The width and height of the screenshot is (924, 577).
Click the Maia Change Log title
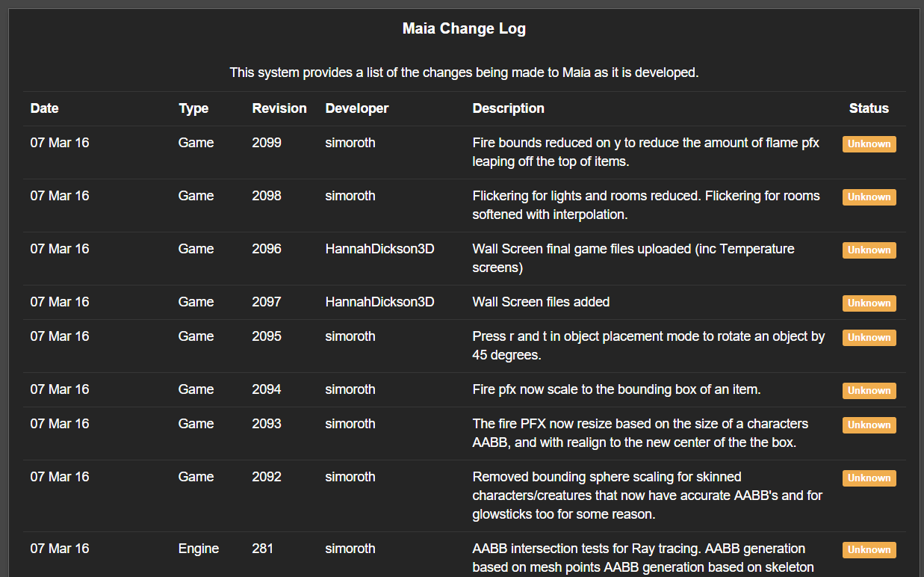(464, 29)
